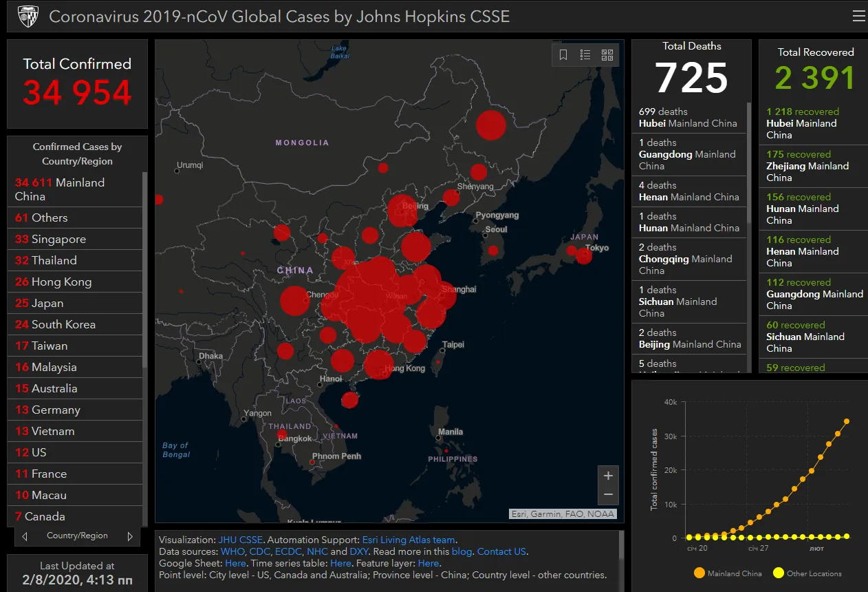
Task: Select the Country/Region tab label
Action: pyautogui.click(x=77, y=536)
